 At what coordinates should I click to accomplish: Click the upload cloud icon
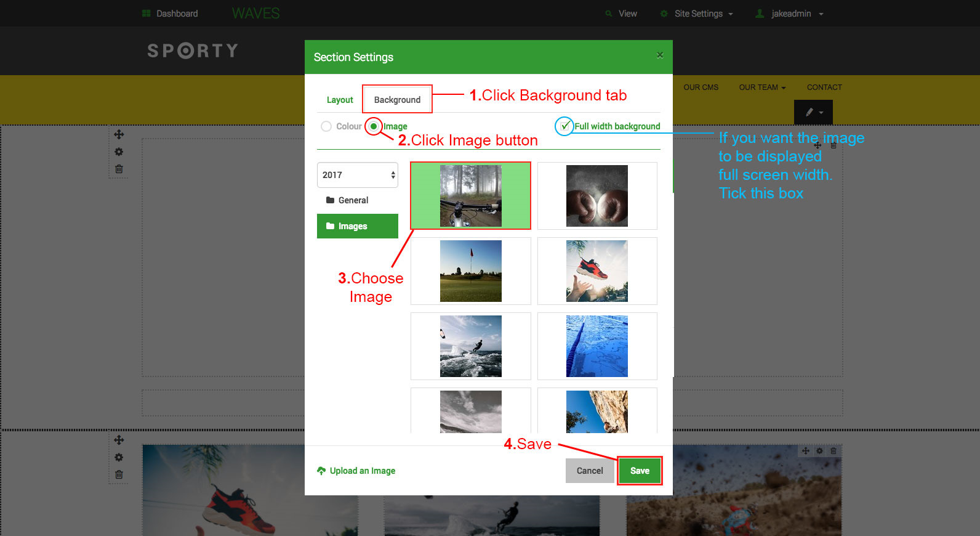pyautogui.click(x=321, y=471)
